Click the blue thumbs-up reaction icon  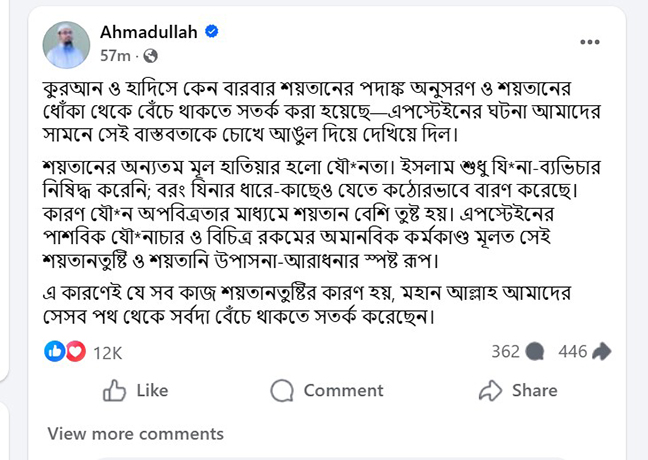pos(56,351)
